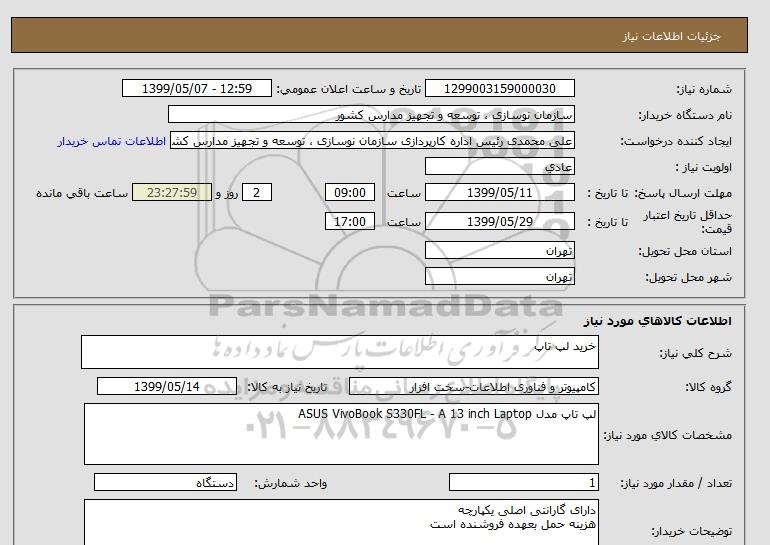Select the unit of measure field دستگاه
The width and height of the screenshot is (770, 545).
coord(165,483)
